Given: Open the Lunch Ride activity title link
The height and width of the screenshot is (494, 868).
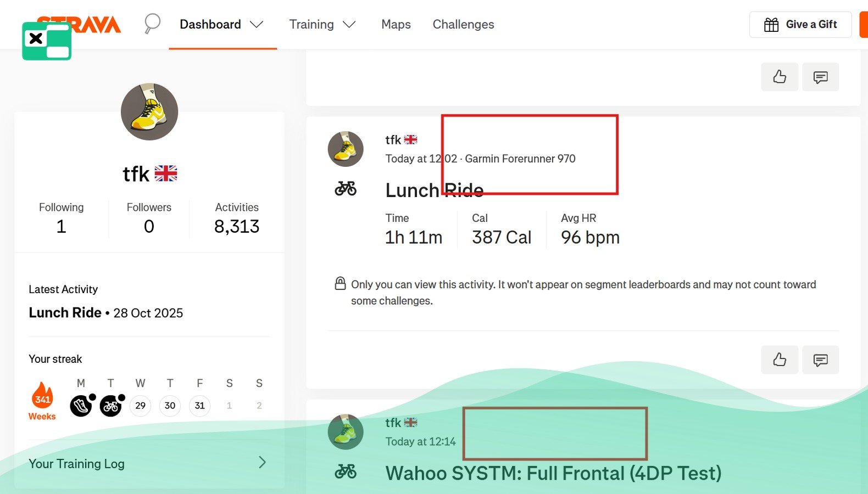Looking at the screenshot, I should [434, 190].
